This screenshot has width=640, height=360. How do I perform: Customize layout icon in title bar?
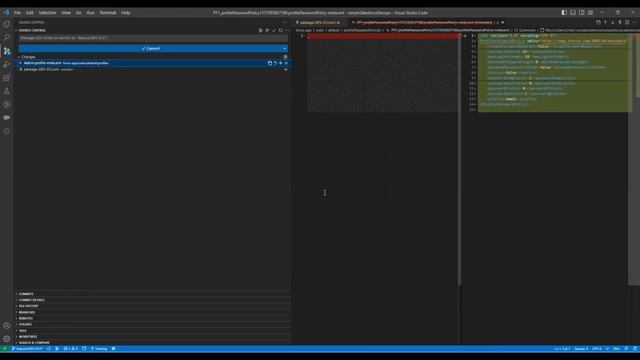coord(591,13)
